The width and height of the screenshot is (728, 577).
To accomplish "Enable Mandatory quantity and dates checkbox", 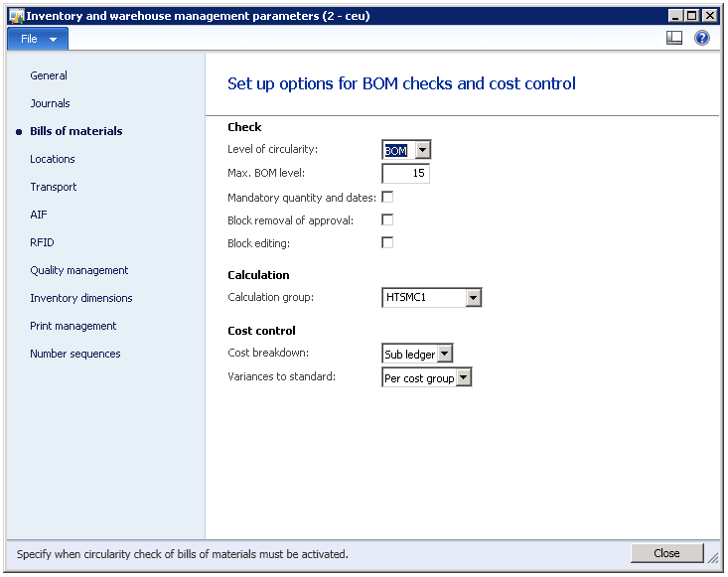I will point(387,198).
